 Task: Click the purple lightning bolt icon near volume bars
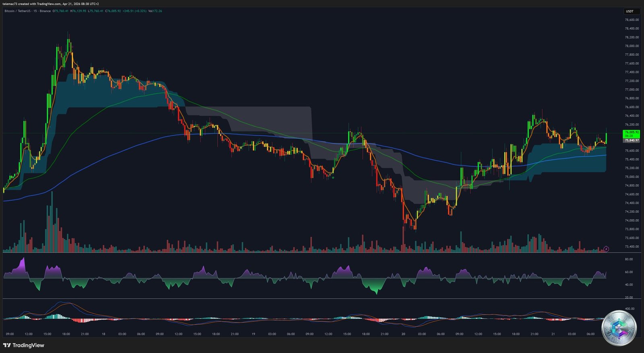click(606, 249)
